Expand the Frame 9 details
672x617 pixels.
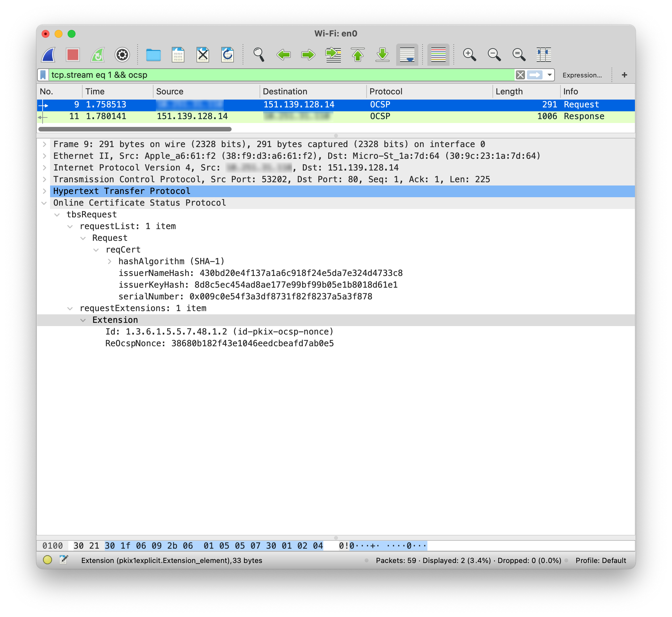[44, 144]
